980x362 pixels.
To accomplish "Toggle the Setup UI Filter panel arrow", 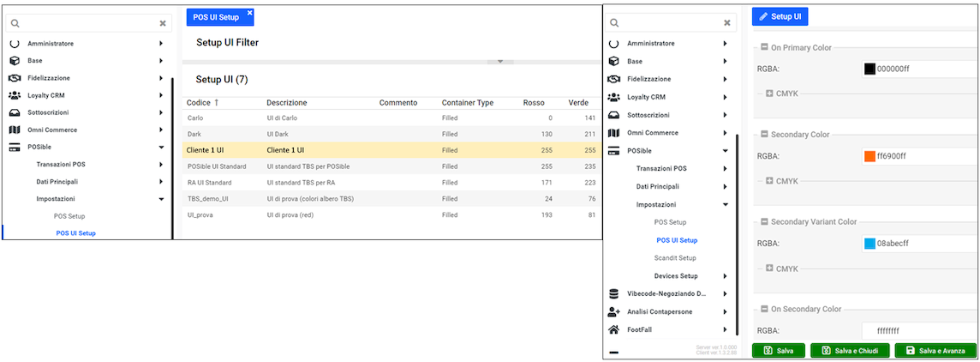I will coord(499,62).
